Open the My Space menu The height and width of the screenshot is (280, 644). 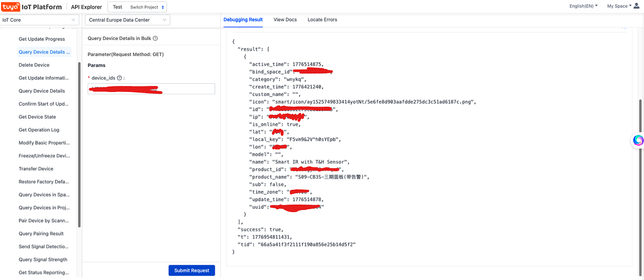[x=619, y=6]
